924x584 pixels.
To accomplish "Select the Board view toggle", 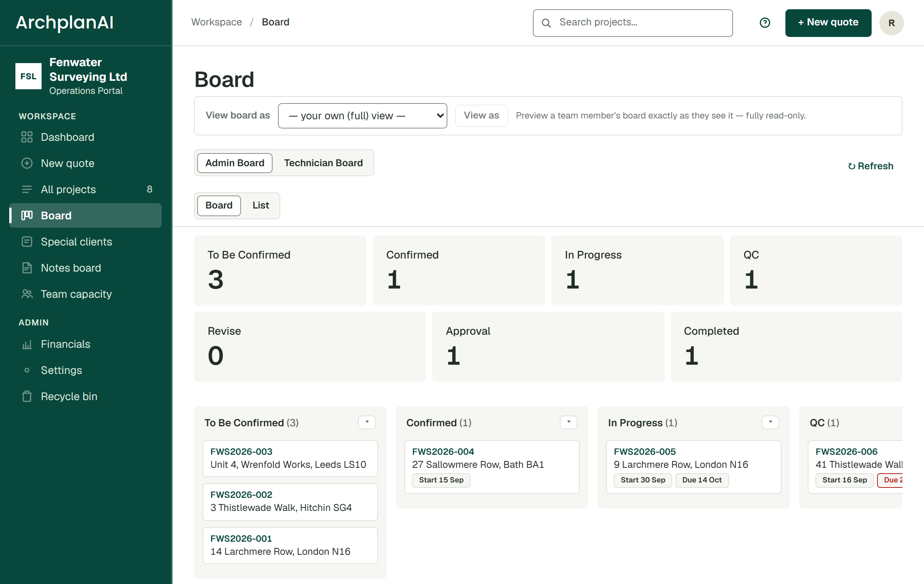I will tap(219, 205).
